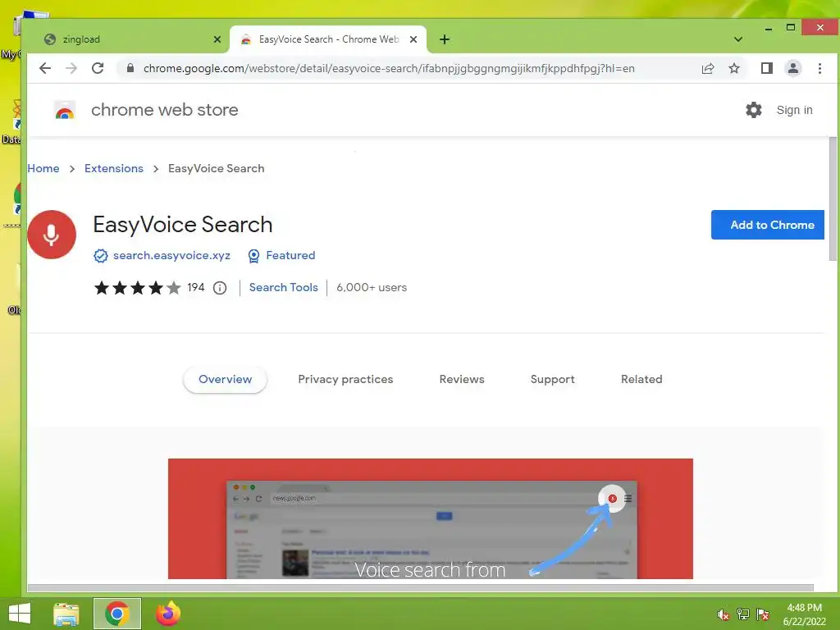The height and width of the screenshot is (630, 840).
Task: Open the side panel icon
Action: click(767, 68)
